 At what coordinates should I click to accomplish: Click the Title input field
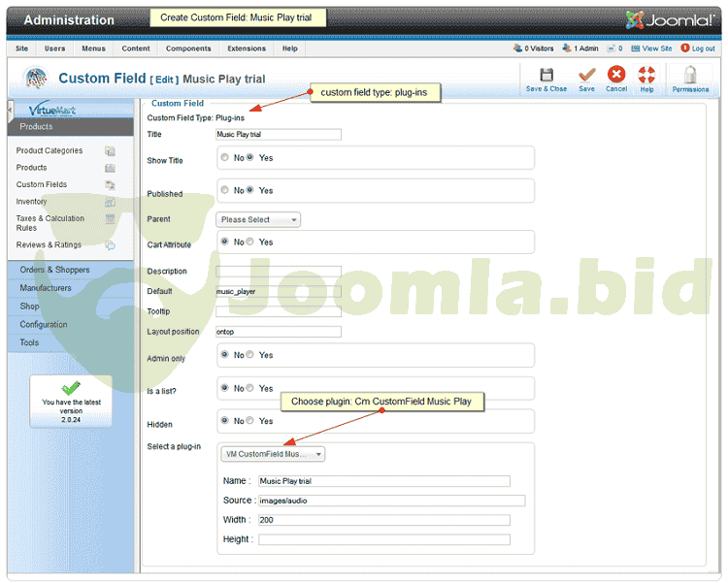(x=279, y=135)
